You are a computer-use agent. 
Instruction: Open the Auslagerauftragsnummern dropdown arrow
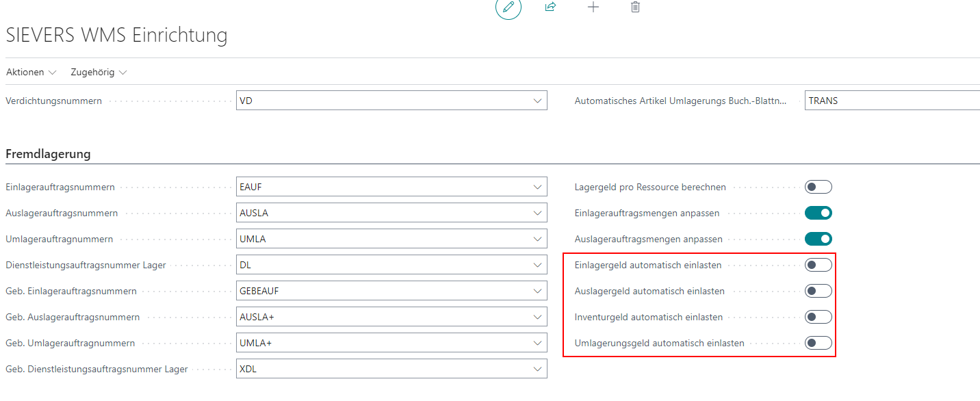[x=537, y=213]
